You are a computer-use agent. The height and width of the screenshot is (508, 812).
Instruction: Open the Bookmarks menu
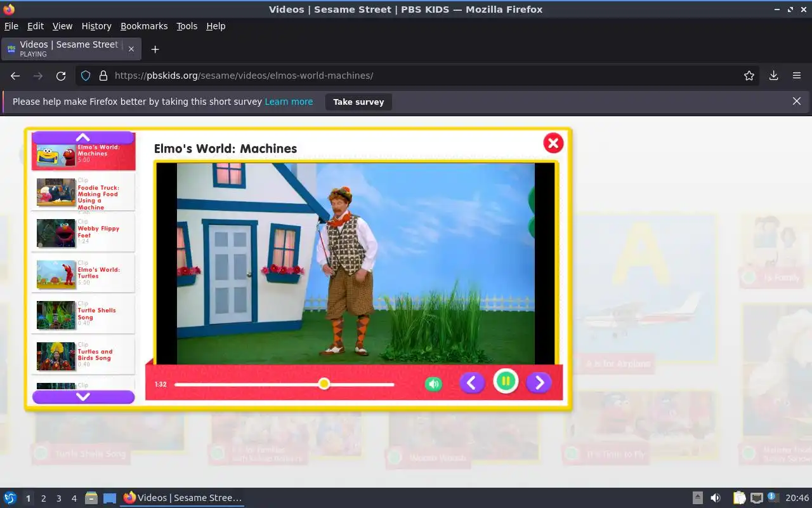[x=144, y=26]
